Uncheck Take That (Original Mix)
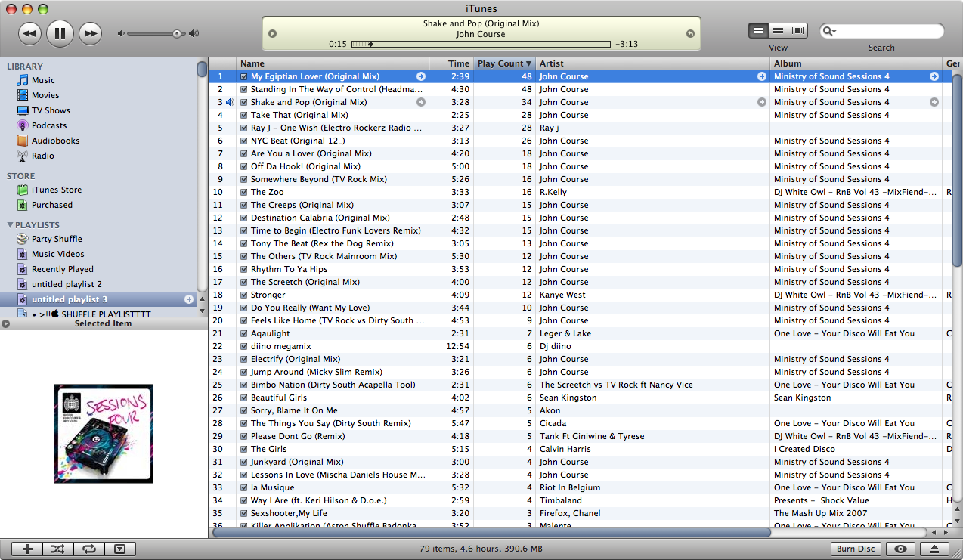This screenshot has height=560, width=963. [x=244, y=115]
